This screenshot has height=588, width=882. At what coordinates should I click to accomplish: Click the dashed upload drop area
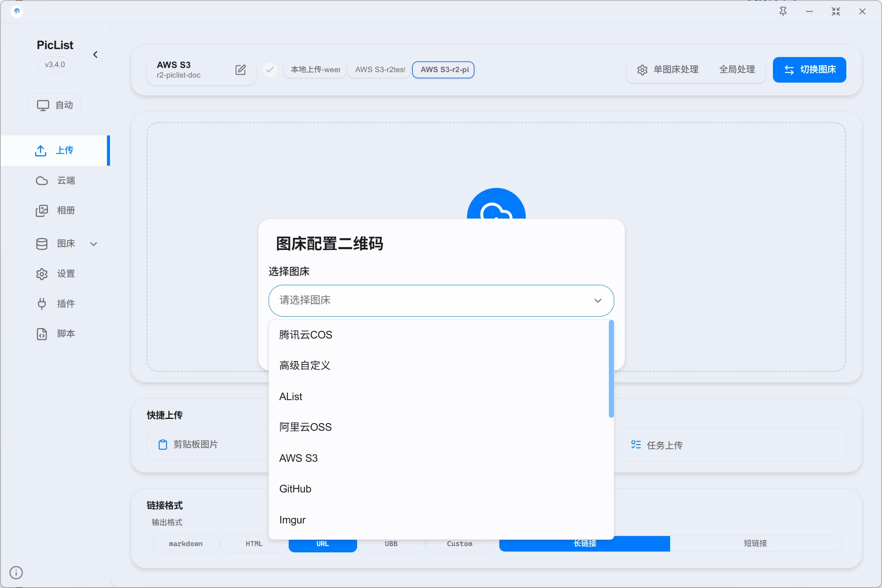click(496, 168)
